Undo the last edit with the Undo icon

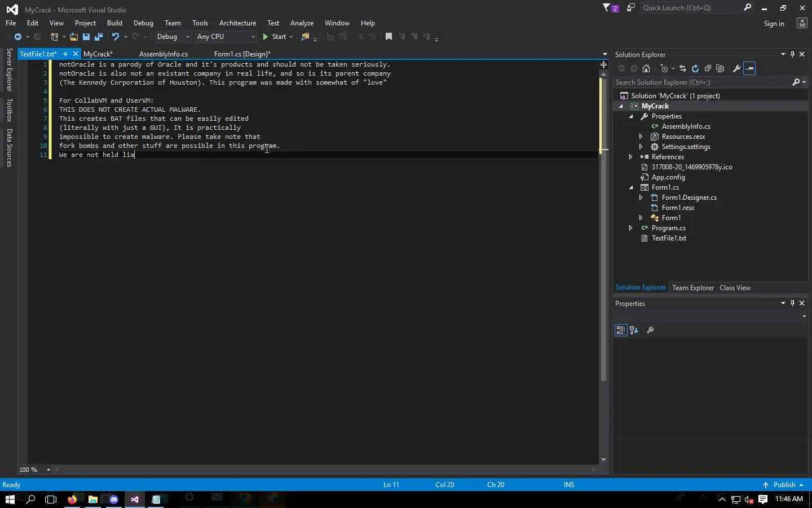115,37
